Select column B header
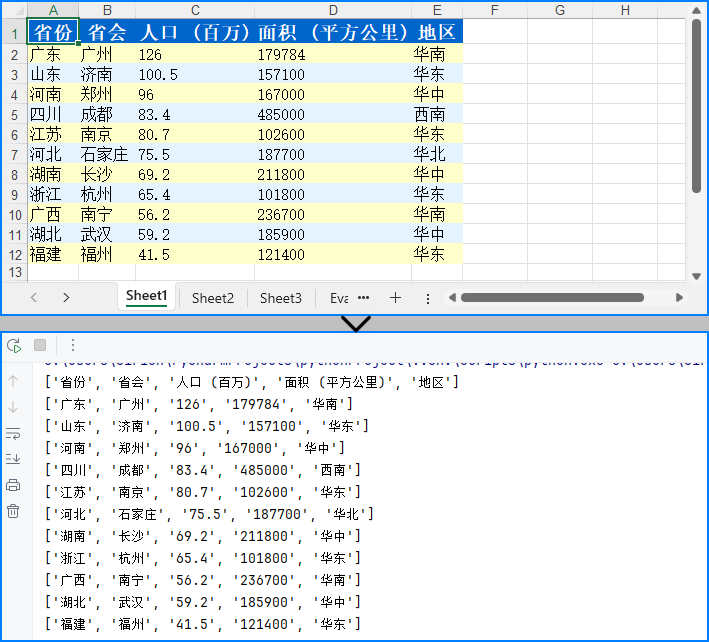Image resolution: width=709 pixels, height=642 pixels. pyautogui.click(x=107, y=10)
